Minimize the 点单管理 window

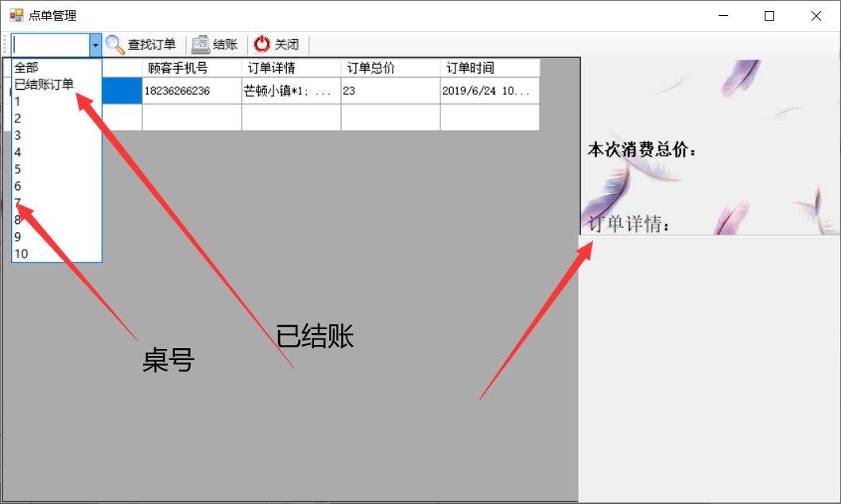point(723,16)
